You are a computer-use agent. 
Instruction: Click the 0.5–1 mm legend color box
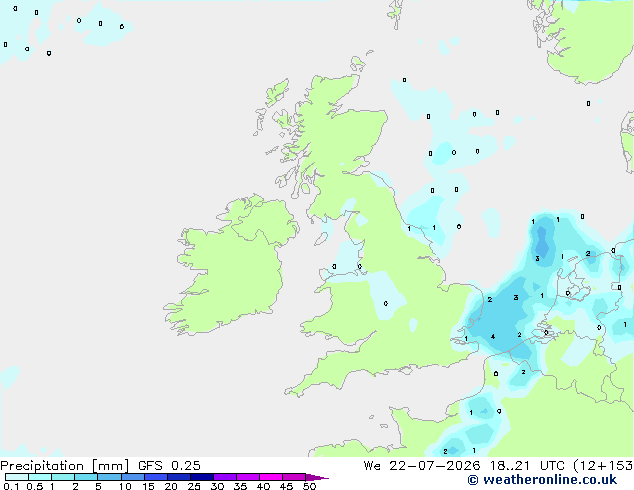pyautogui.click(x=40, y=477)
